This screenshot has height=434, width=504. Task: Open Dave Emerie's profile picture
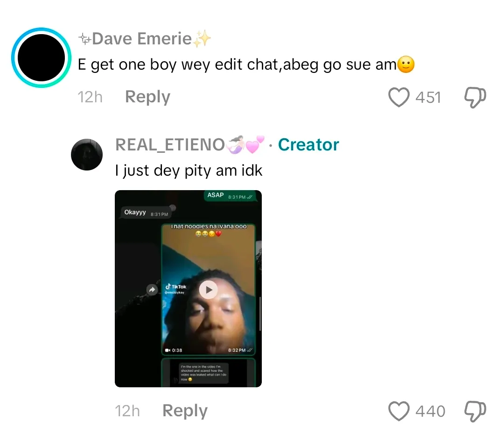[x=41, y=57]
